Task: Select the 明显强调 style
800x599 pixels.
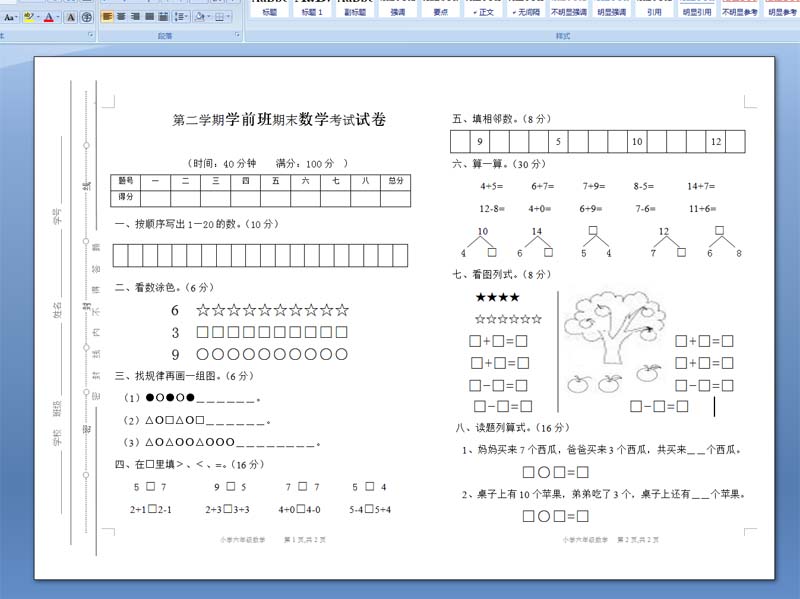Action: pyautogui.click(x=612, y=11)
